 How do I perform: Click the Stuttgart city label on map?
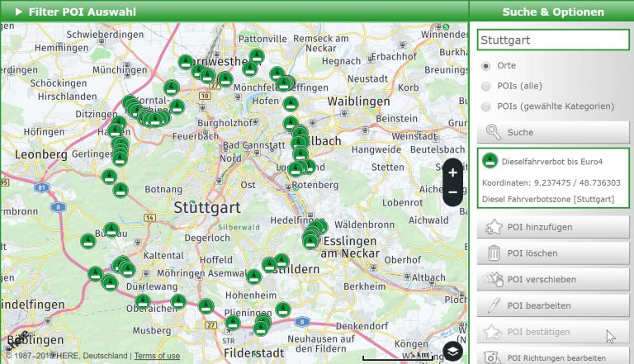click(207, 207)
